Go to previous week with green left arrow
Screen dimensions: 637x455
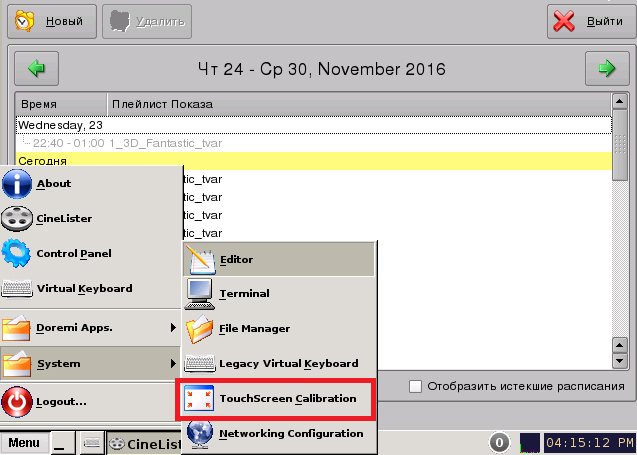[x=37, y=68]
